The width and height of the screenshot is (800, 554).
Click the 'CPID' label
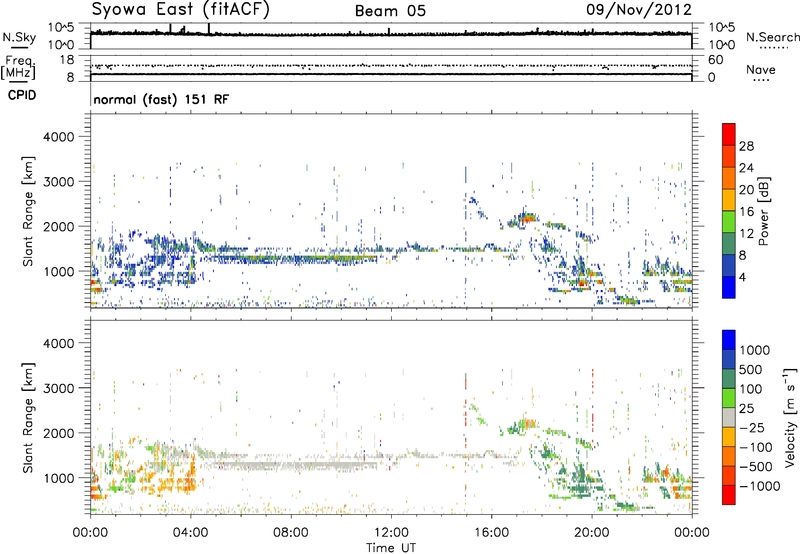[x=22, y=95]
